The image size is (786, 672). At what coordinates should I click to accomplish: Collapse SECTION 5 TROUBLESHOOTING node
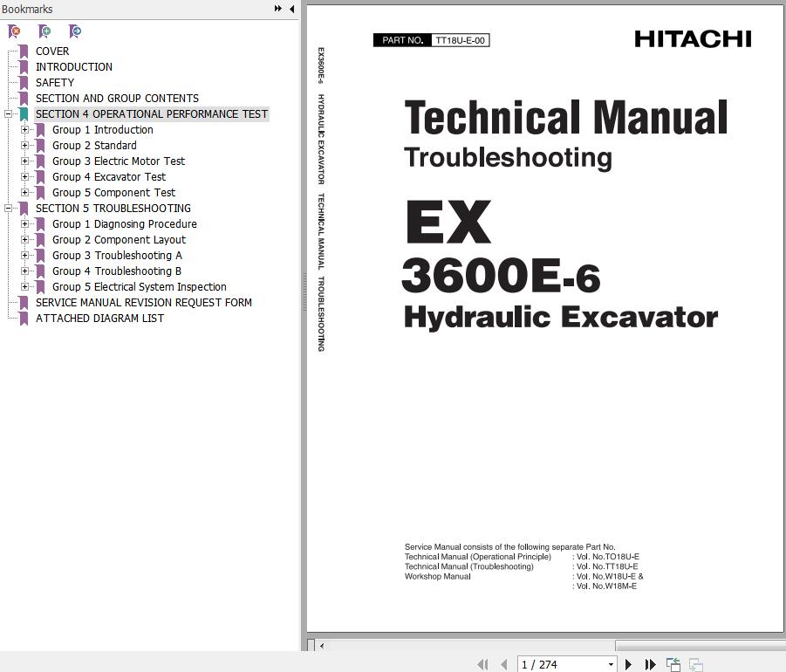[x=8, y=209]
